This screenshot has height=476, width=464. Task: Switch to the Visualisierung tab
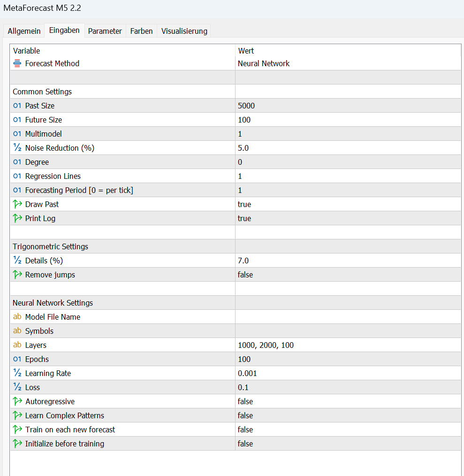coord(184,31)
